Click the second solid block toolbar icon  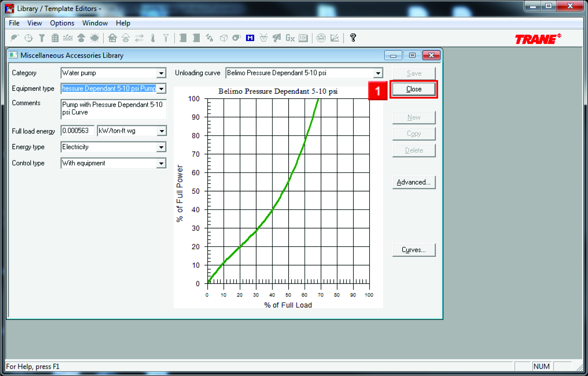point(197,38)
